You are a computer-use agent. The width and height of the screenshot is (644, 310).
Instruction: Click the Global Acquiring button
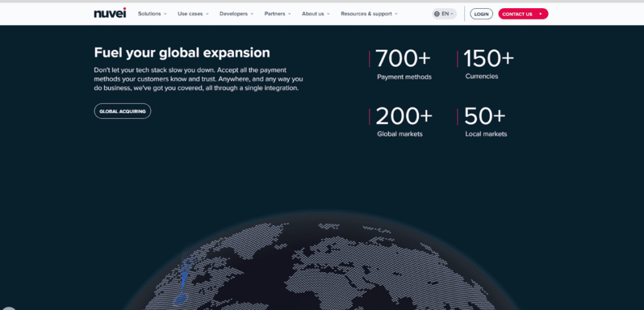pos(123,111)
